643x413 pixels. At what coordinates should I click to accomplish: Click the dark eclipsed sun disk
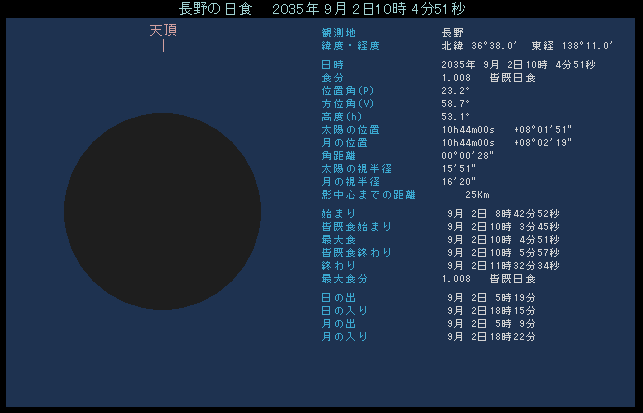[163, 212]
